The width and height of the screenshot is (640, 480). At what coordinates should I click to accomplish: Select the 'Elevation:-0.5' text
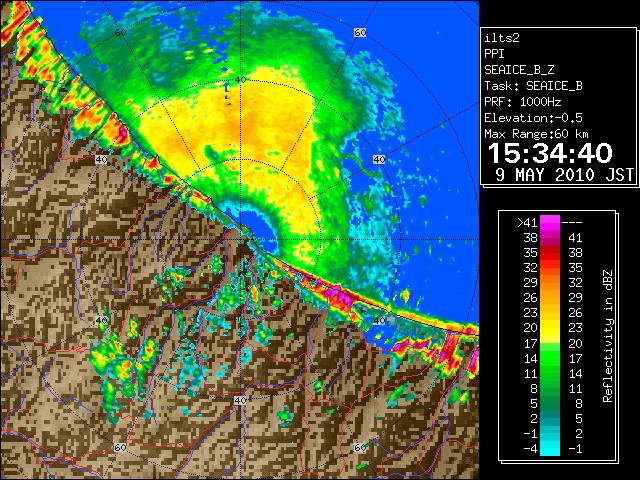pyautogui.click(x=533, y=118)
